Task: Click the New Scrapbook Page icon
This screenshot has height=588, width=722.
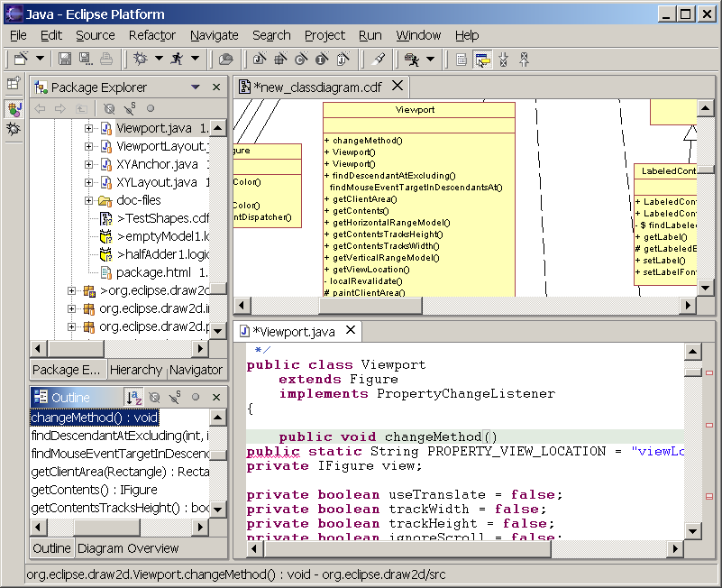Action: tap(343, 59)
